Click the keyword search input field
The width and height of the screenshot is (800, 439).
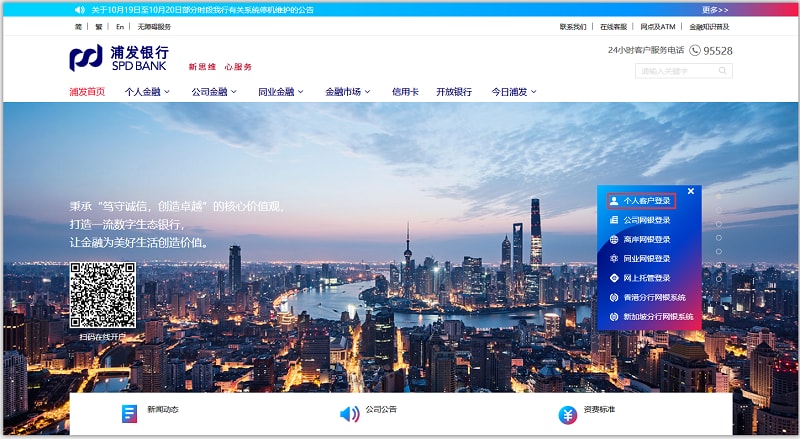point(675,71)
